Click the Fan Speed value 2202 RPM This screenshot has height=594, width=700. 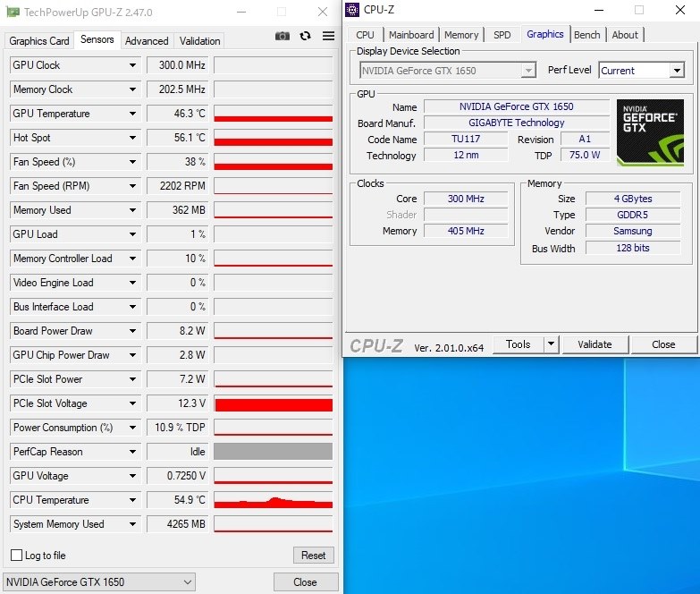coord(178,186)
